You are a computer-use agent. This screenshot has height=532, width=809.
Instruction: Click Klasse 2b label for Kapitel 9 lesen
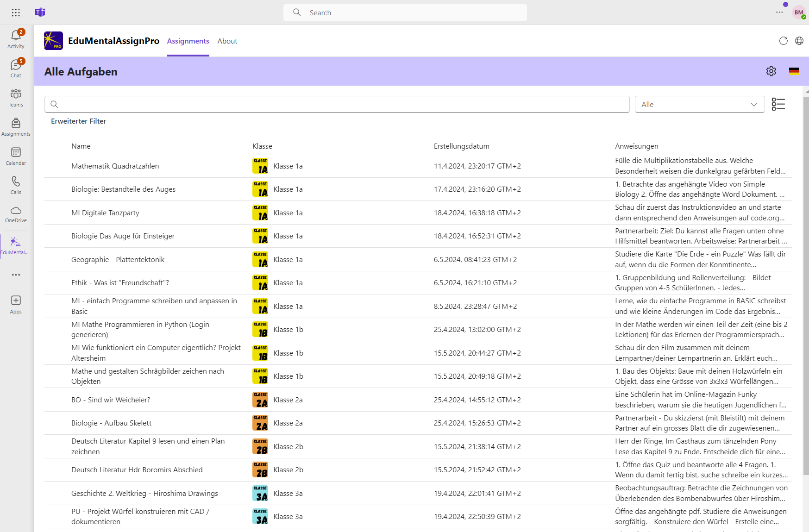(x=288, y=446)
